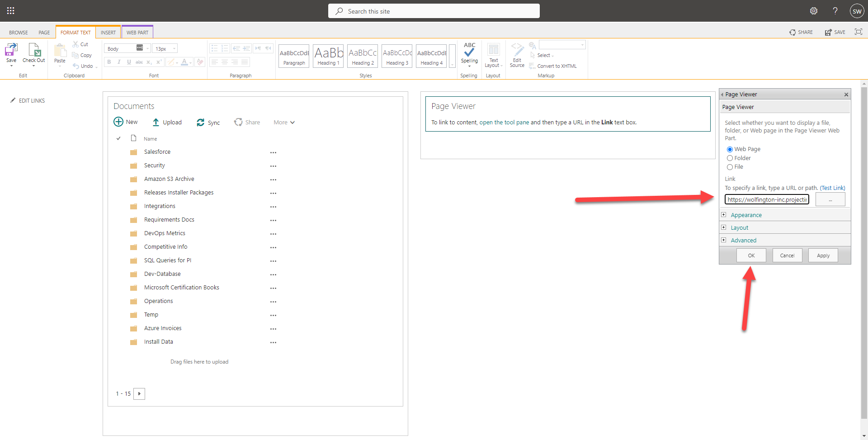868x440 pixels.
Task: Click Cancel in Page Viewer pane
Action: 787,255
